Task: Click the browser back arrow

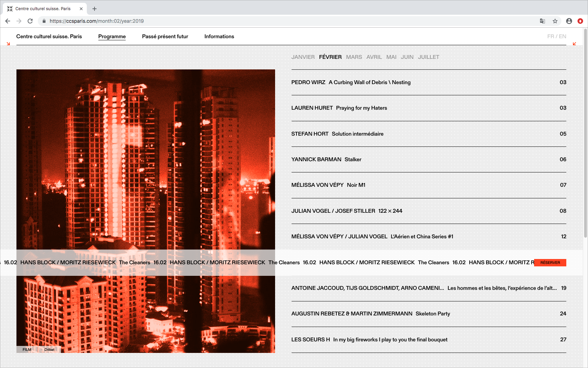Action: pyautogui.click(x=8, y=21)
